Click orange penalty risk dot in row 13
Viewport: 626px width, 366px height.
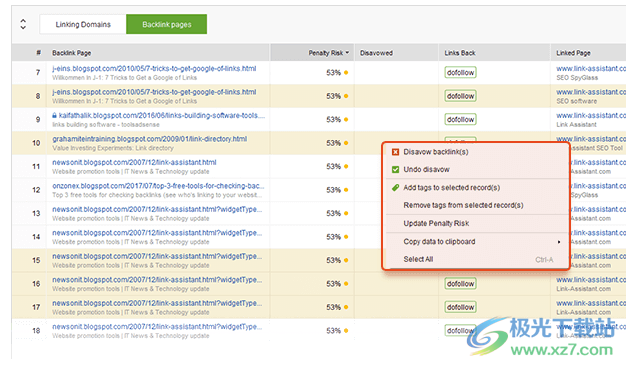click(346, 214)
